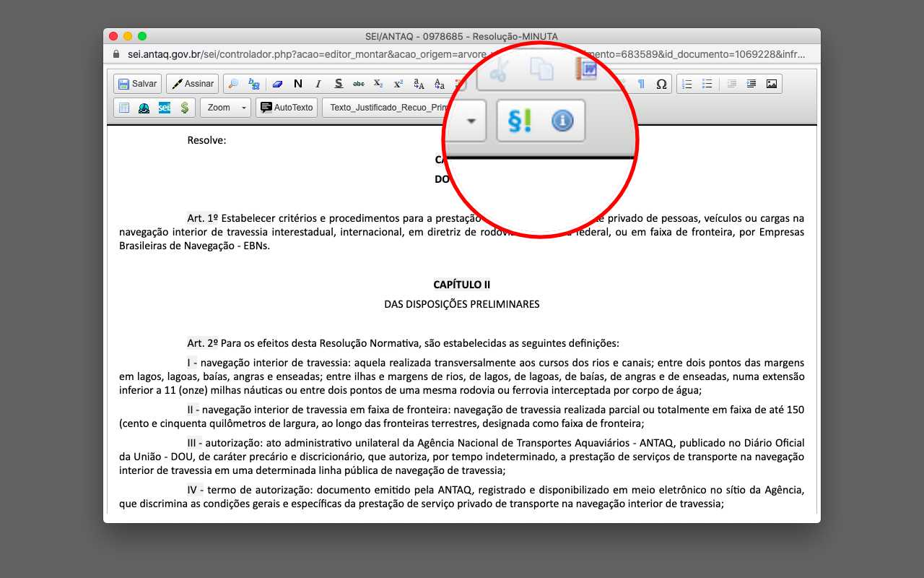Insert a bulleted list
Image resolution: width=924 pixels, height=578 pixels.
pyautogui.click(x=707, y=84)
